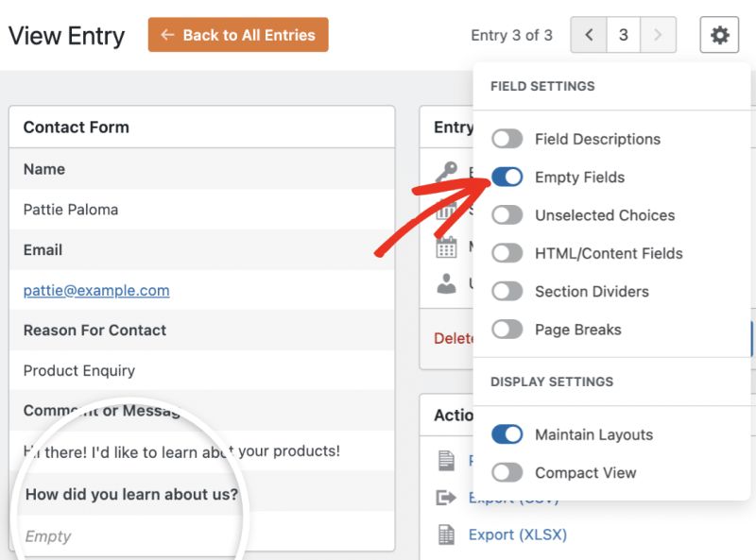Click the Export XLSX spreadsheet icon
Screen dimensions: 756x560
[x=445, y=535]
